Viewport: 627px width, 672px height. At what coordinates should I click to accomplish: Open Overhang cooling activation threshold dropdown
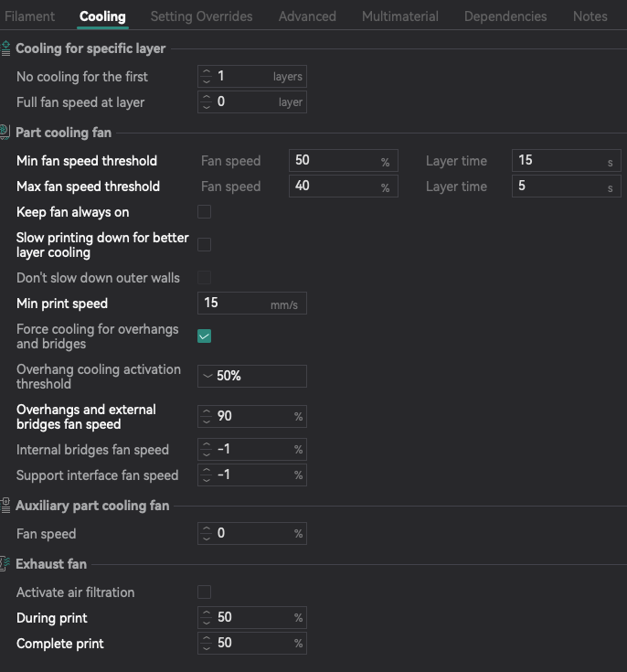pos(252,376)
